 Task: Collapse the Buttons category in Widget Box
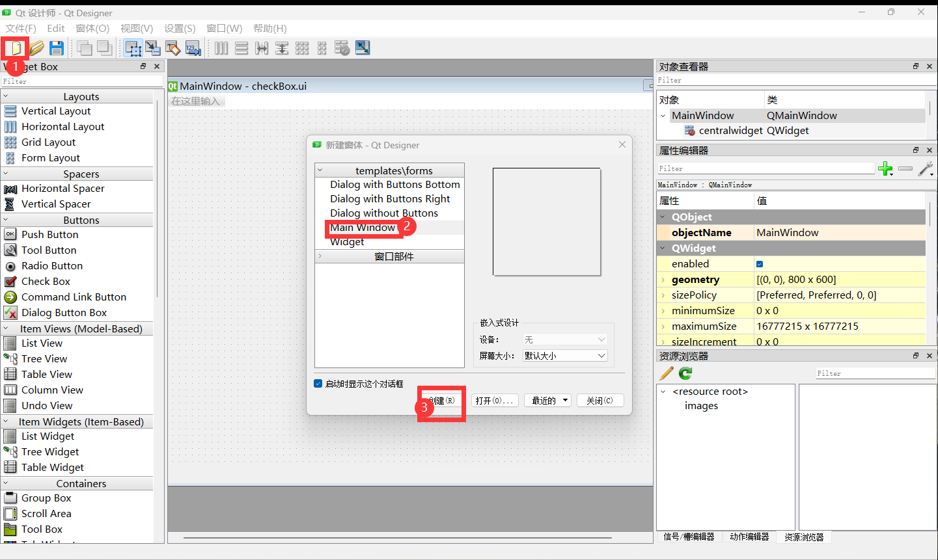pyautogui.click(x=6, y=220)
